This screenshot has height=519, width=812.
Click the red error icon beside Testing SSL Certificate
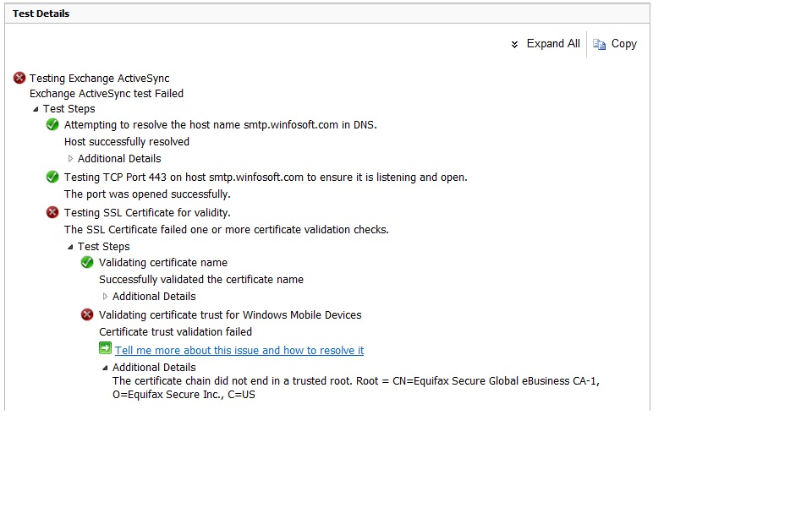[x=52, y=213]
